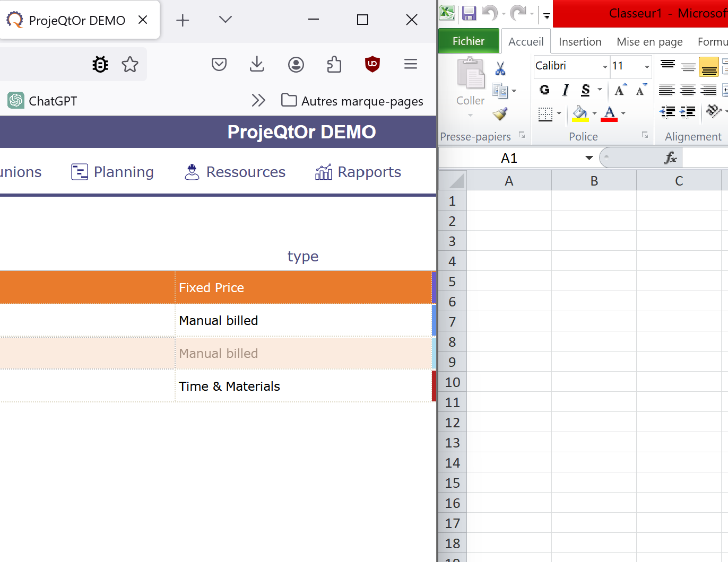Toggle italic formatting (I) in Excel
This screenshot has height=562, width=728.
click(x=566, y=90)
